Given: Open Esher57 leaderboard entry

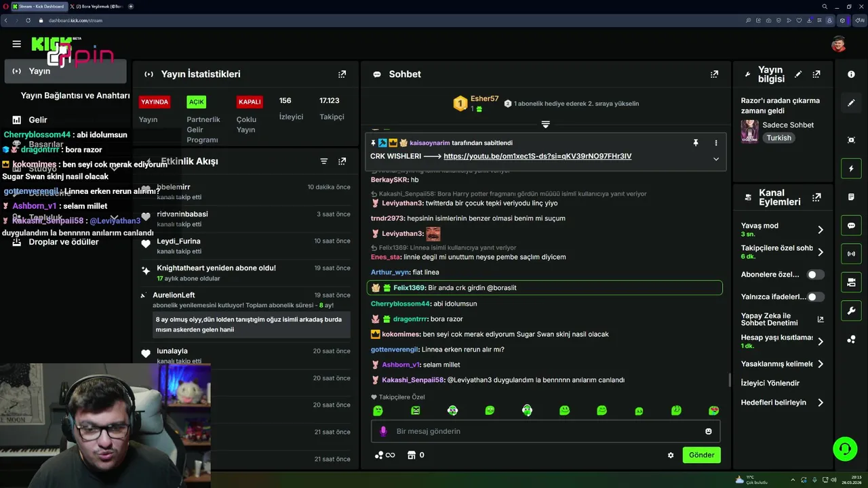Looking at the screenshot, I should point(484,99).
